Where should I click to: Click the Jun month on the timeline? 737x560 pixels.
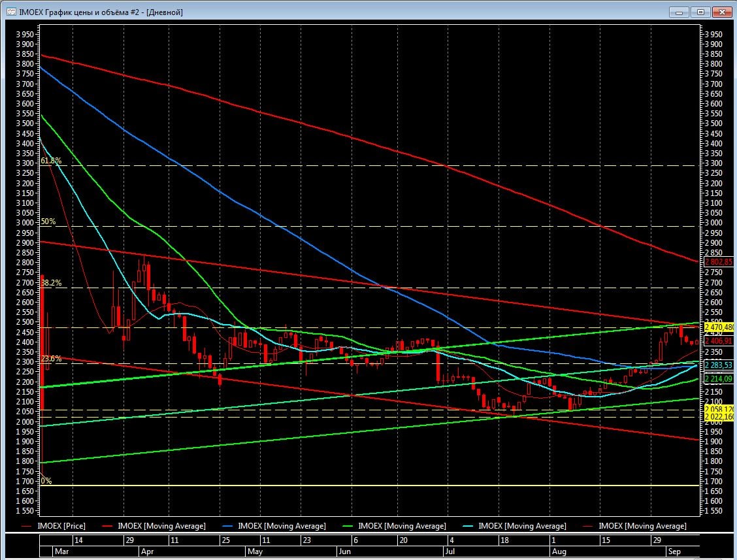[x=344, y=552]
